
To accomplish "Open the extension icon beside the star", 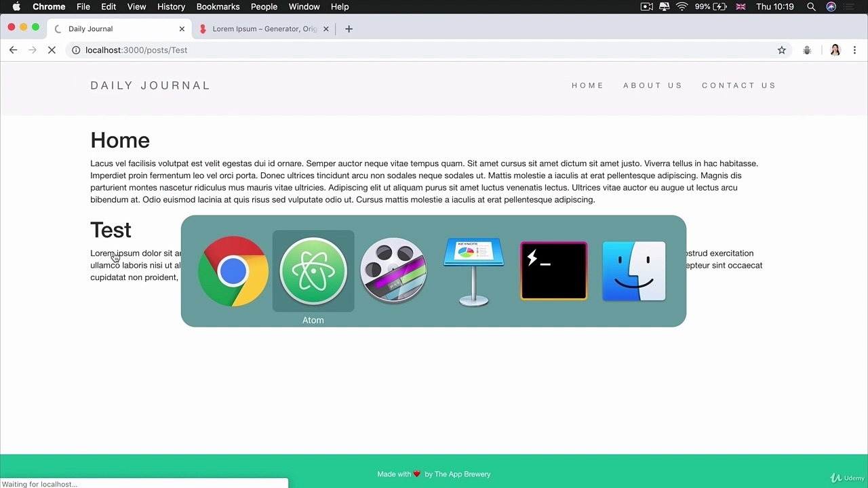I will click(x=807, y=50).
